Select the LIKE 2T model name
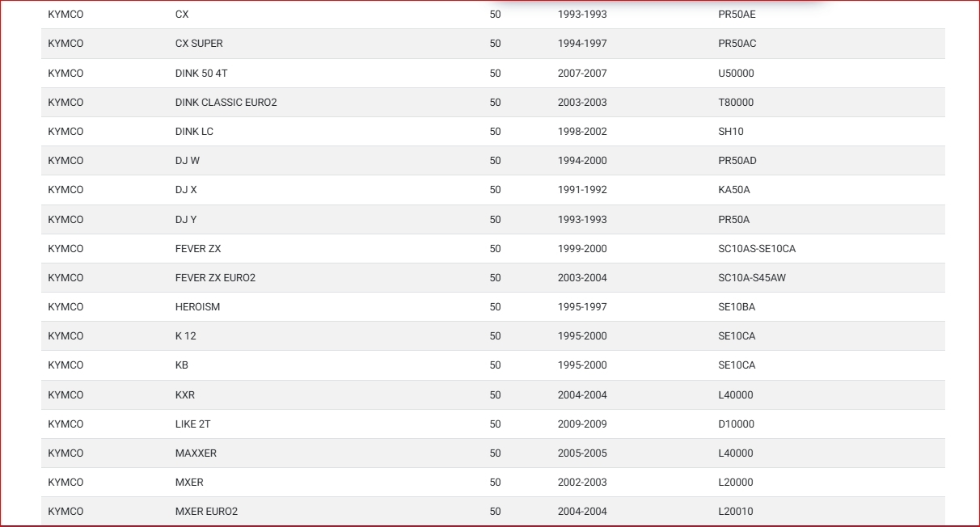 [192, 424]
